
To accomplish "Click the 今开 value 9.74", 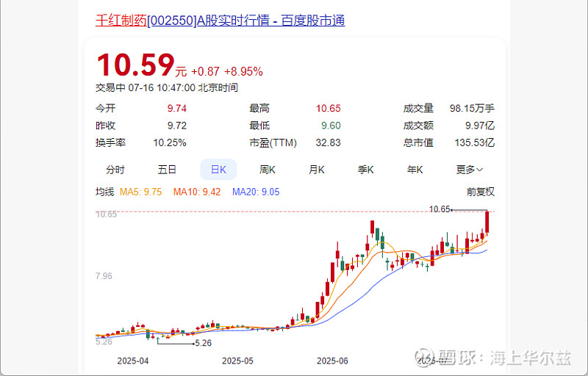I will pos(177,108).
